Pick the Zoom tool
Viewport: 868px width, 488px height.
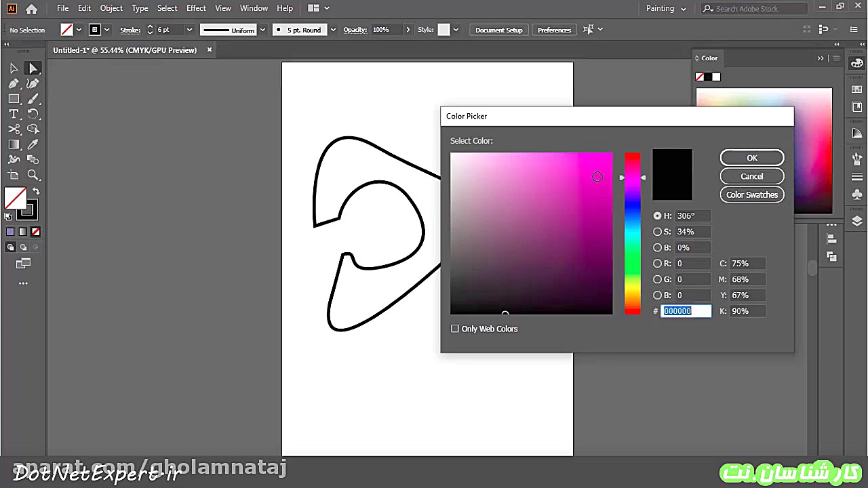(33, 175)
